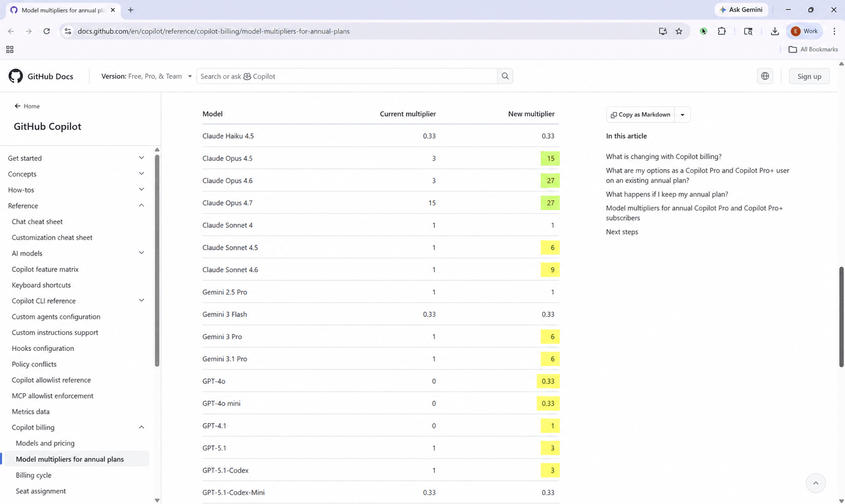
Task: Click the search magnifier button
Action: click(505, 76)
